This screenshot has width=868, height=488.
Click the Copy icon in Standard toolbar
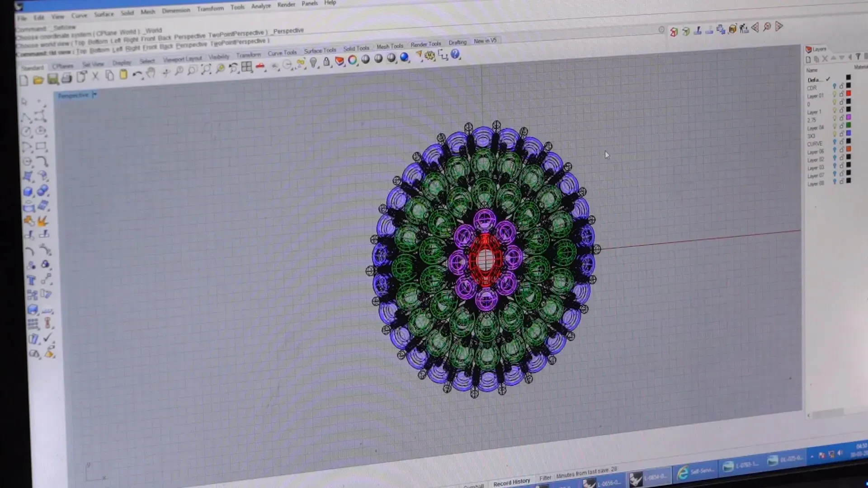[109, 75]
